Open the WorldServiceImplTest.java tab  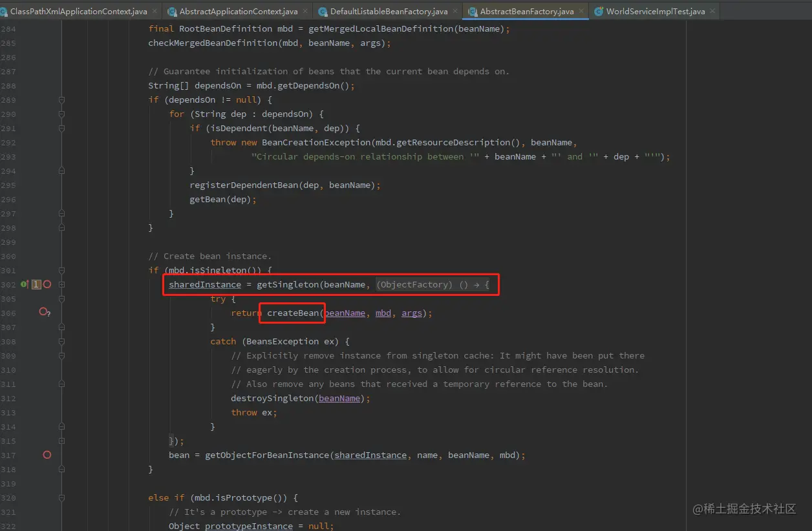point(656,12)
